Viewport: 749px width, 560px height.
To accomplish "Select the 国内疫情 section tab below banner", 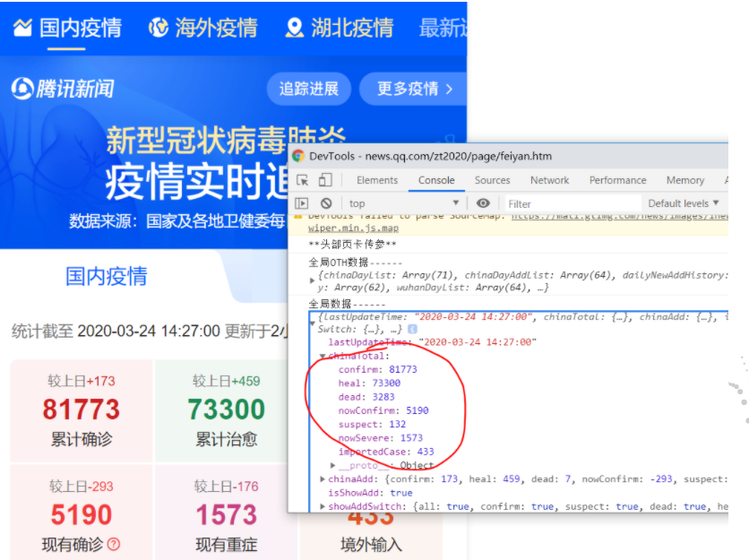I will click(x=106, y=276).
